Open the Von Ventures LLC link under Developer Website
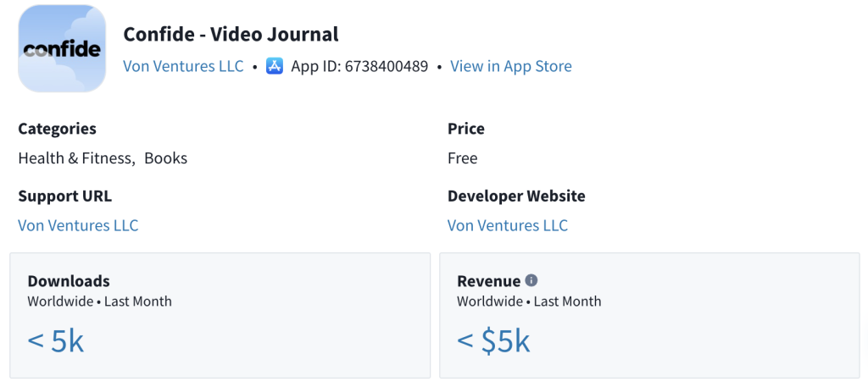This screenshot has height=387, width=868. 508,225
